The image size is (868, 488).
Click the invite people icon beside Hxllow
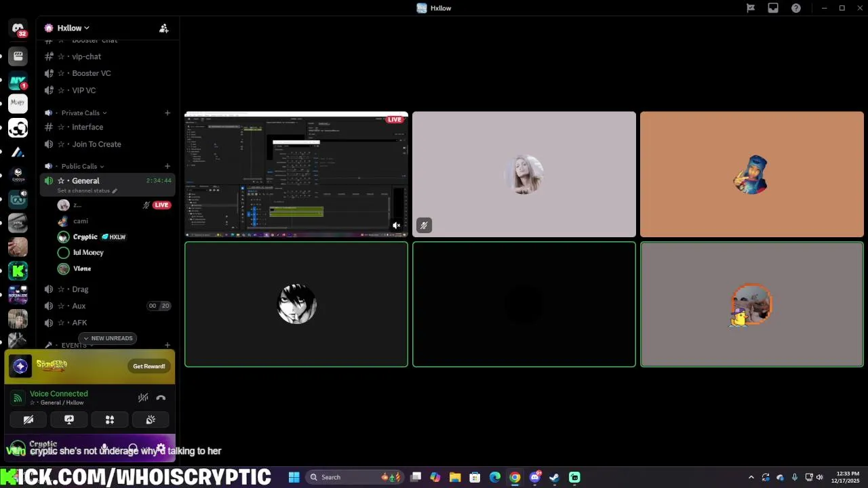click(x=164, y=28)
